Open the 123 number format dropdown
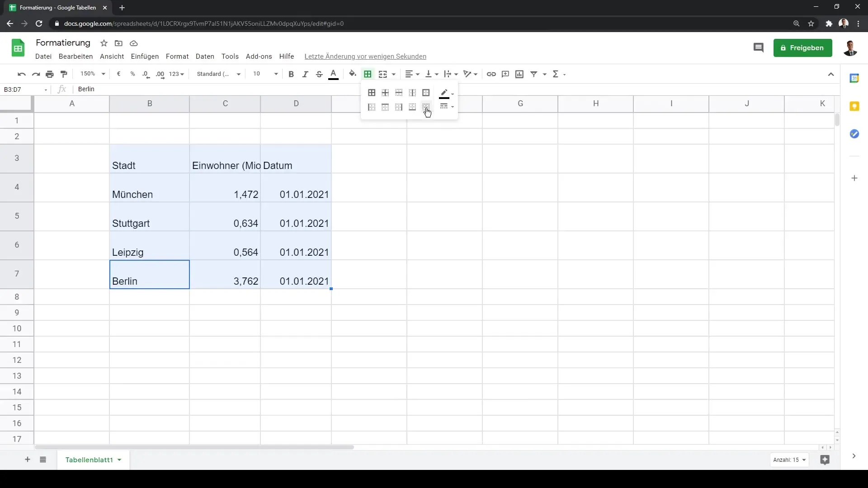The width and height of the screenshot is (868, 488). [176, 74]
